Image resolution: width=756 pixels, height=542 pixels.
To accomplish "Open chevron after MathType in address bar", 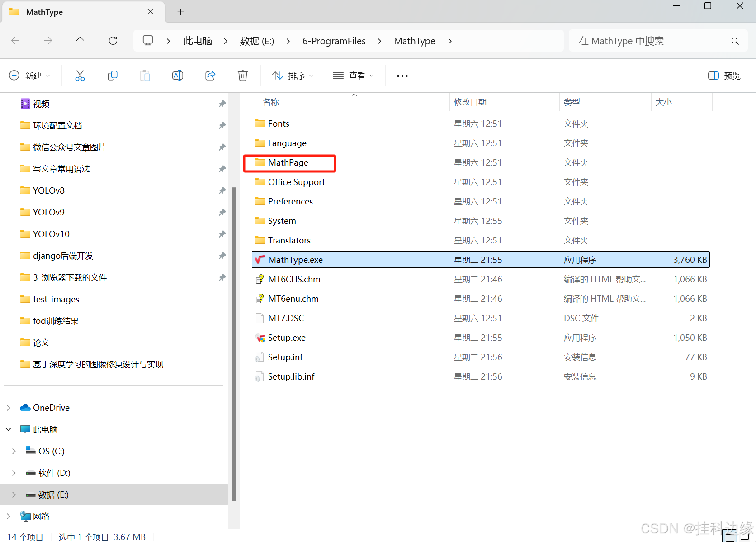I will (450, 41).
